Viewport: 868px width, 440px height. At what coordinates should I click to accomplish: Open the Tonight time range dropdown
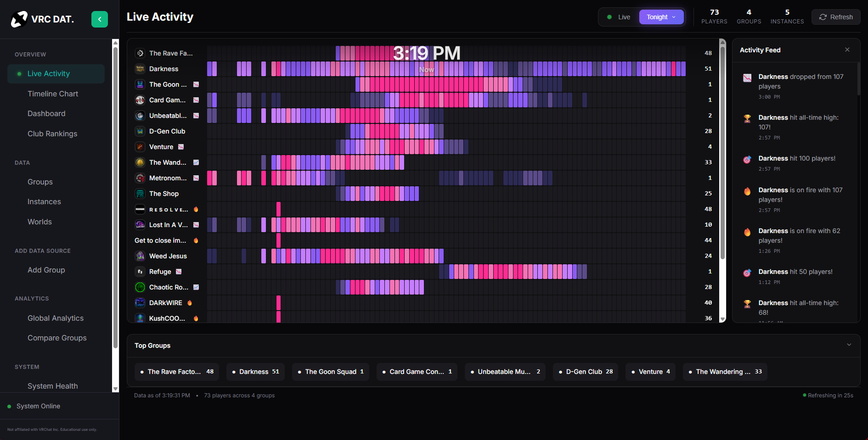[661, 17]
